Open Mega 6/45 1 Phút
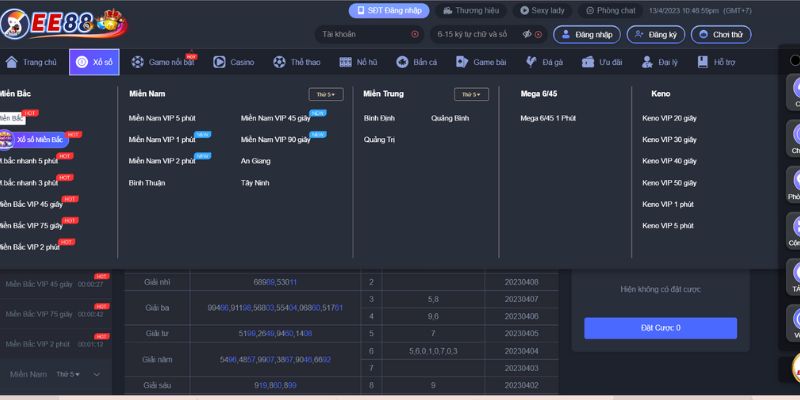The height and width of the screenshot is (400, 800). tap(548, 118)
